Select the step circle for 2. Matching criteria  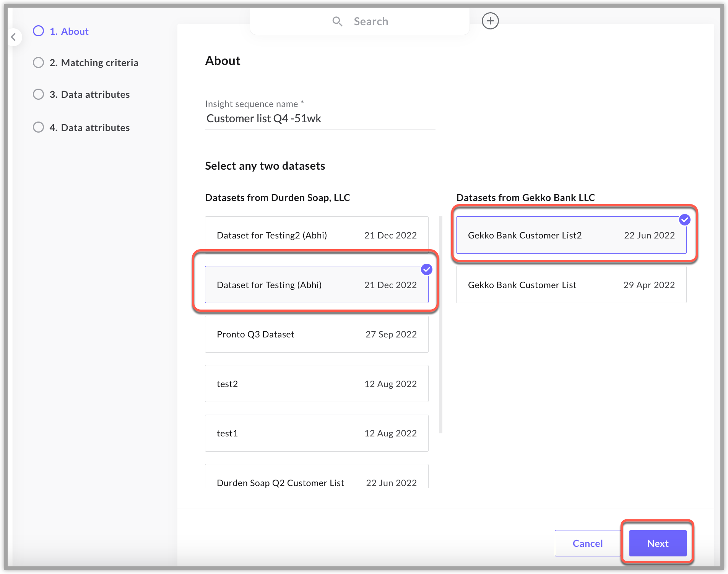38,62
